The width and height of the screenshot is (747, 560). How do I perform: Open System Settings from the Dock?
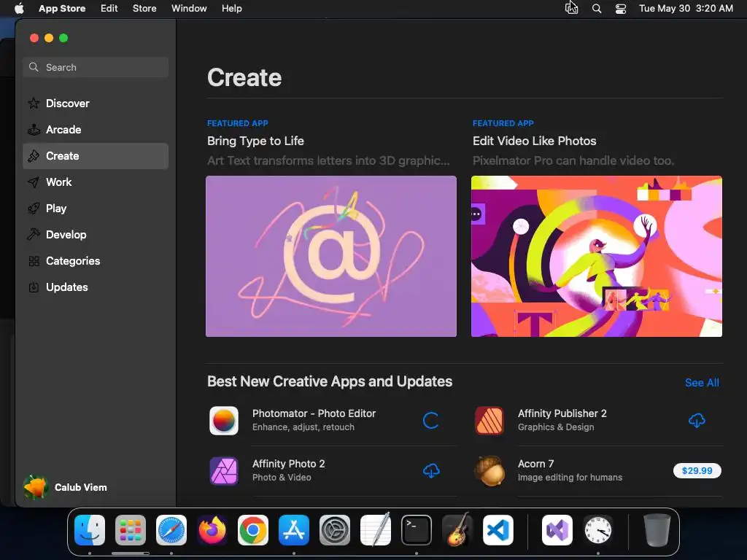click(334, 530)
